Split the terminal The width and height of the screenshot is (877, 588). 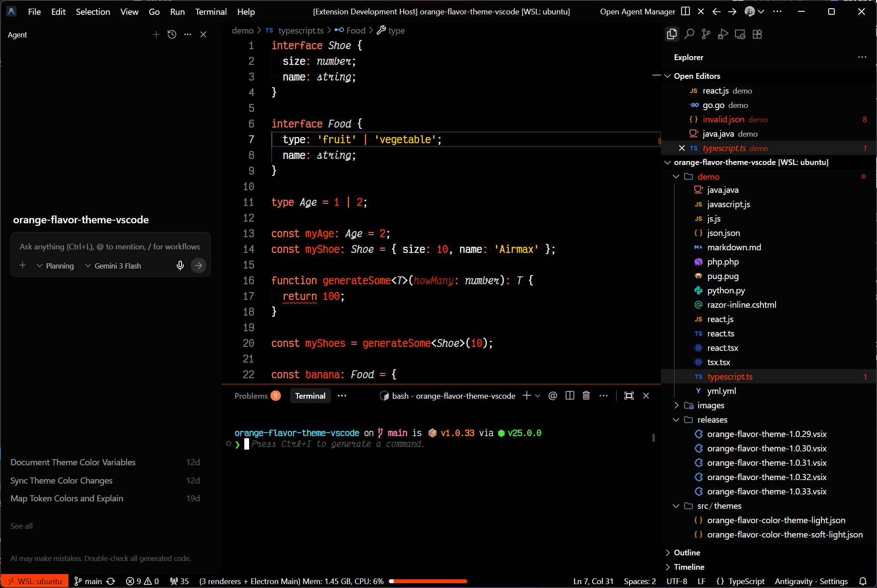pos(570,396)
